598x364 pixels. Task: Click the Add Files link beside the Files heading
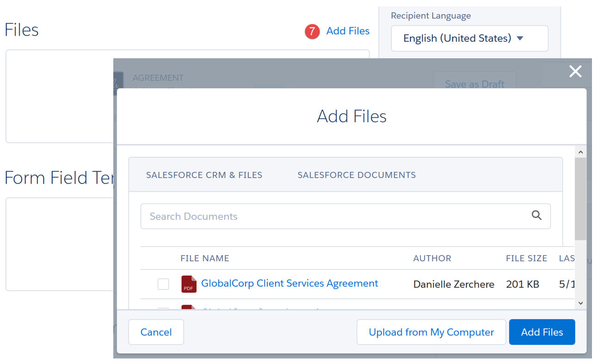[348, 31]
